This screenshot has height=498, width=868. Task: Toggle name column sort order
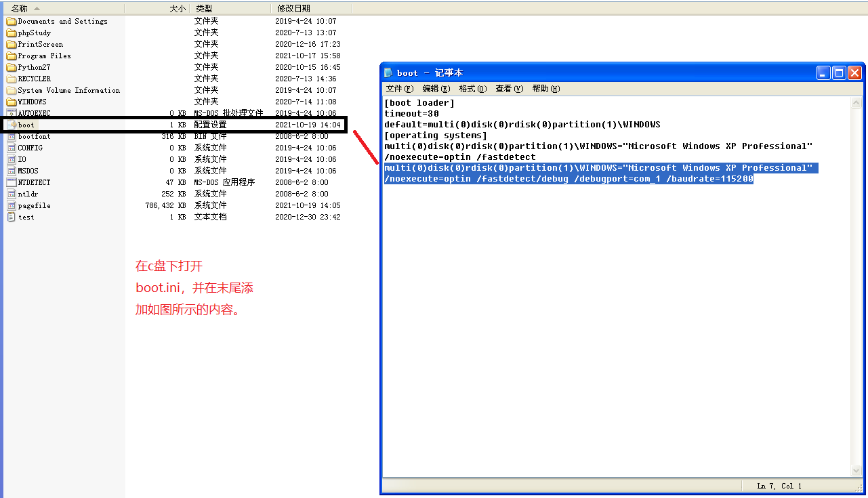click(20, 7)
